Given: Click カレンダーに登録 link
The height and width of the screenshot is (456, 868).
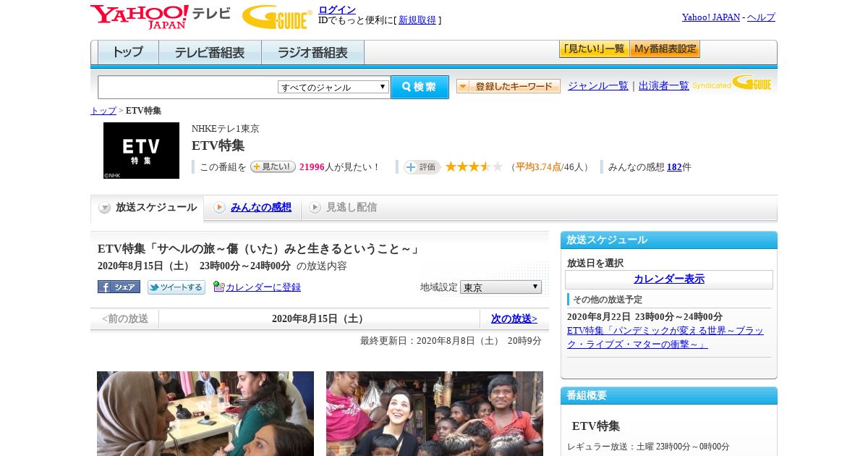Looking at the screenshot, I should (263, 287).
